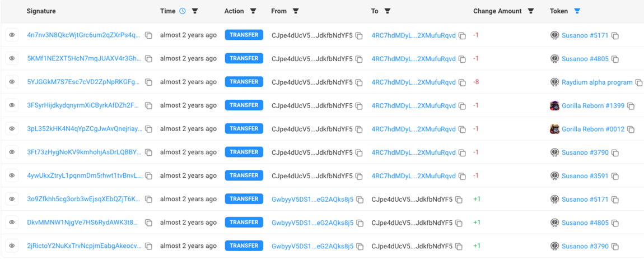Open token Susanoo #5171 in 3o9Zfkhh row
The width and height of the screenshot is (644, 259).
tap(585, 200)
